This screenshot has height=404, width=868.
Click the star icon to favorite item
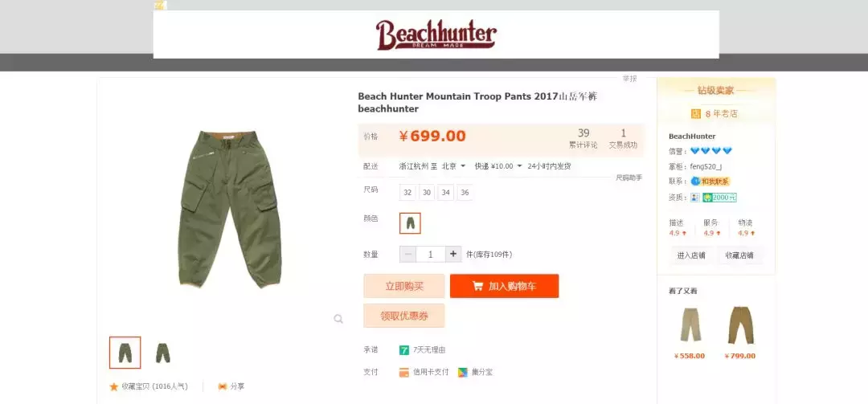tap(114, 387)
